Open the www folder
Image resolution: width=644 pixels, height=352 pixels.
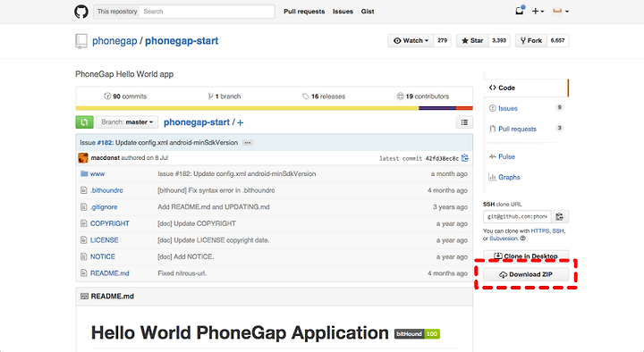[97, 174]
